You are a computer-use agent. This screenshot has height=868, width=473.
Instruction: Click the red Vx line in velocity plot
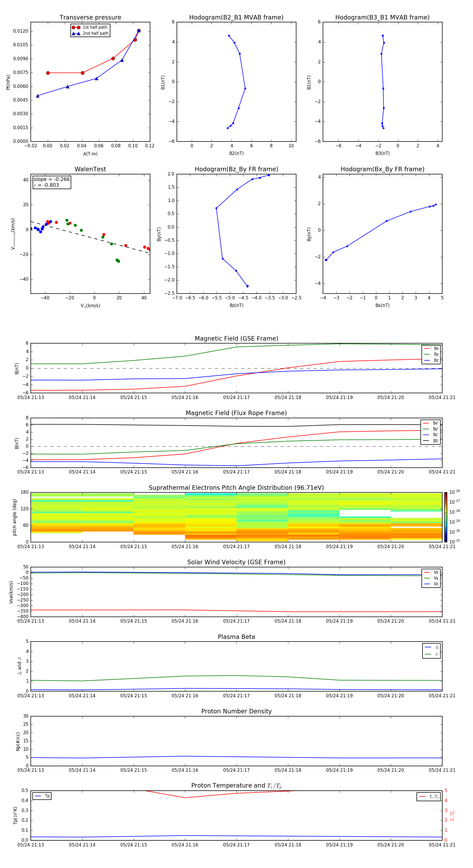tap(236, 611)
